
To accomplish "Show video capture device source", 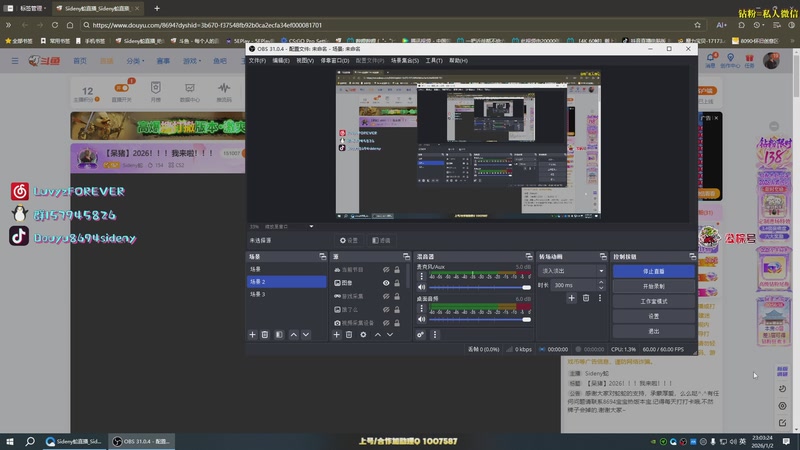I will tap(386, 322).
